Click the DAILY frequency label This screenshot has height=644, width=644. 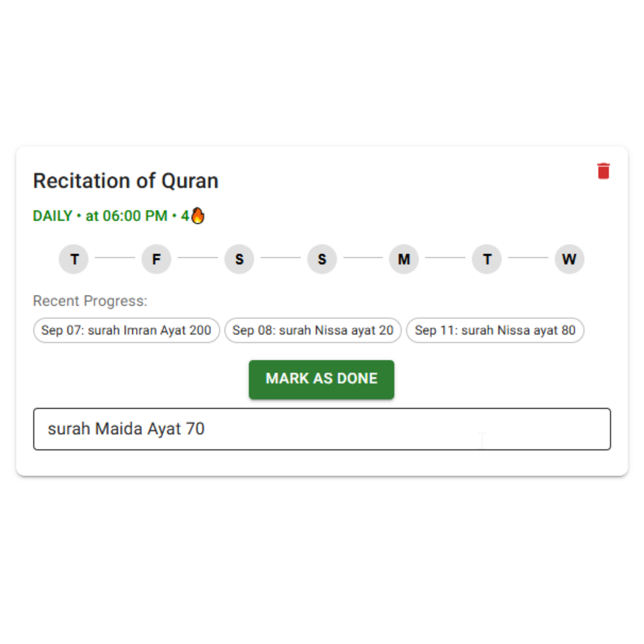pos(52,216)
